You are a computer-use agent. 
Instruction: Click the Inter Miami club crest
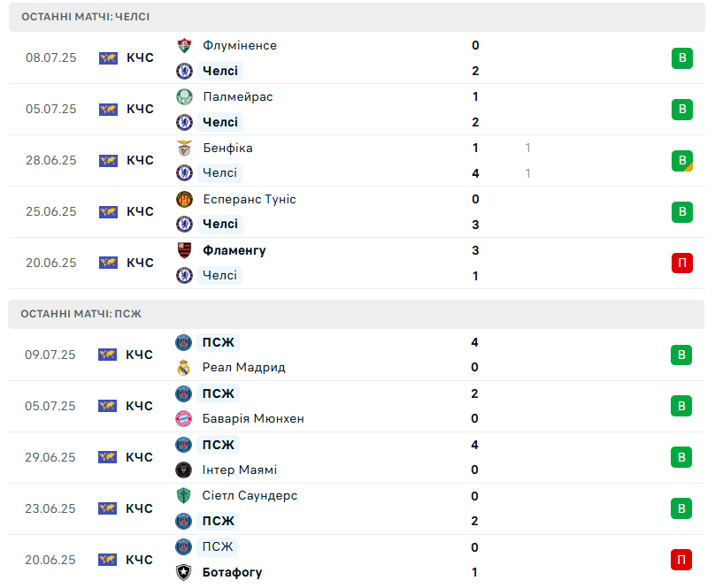point(183,470)
